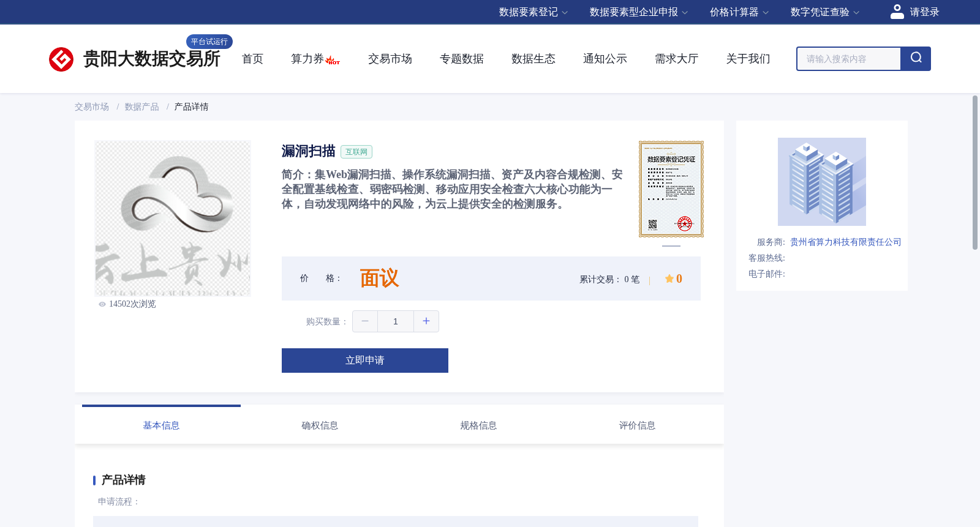This screenshot has width=980, height=527.
Task: Click the 电子邮件 label
Action: point(767,274)
